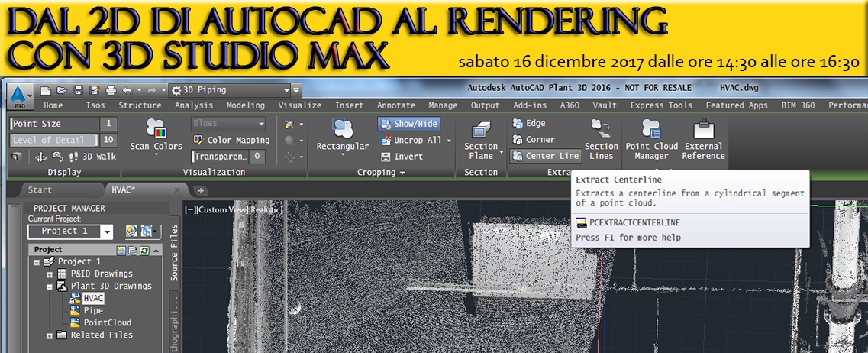The image size is (868, 353).
Task: Click the Custom View viewport label
Action: (x=223, y=210)
